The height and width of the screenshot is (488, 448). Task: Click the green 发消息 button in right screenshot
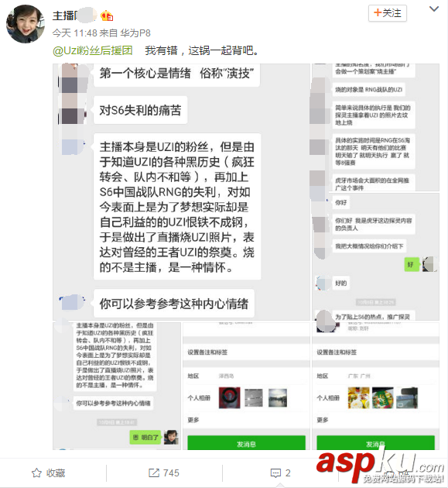tap(375, 443)
